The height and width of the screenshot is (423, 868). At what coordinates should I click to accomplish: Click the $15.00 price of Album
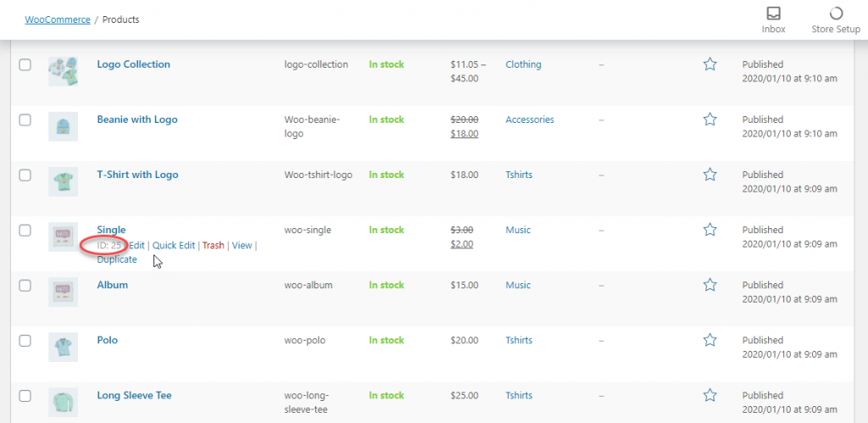point(465,285)
